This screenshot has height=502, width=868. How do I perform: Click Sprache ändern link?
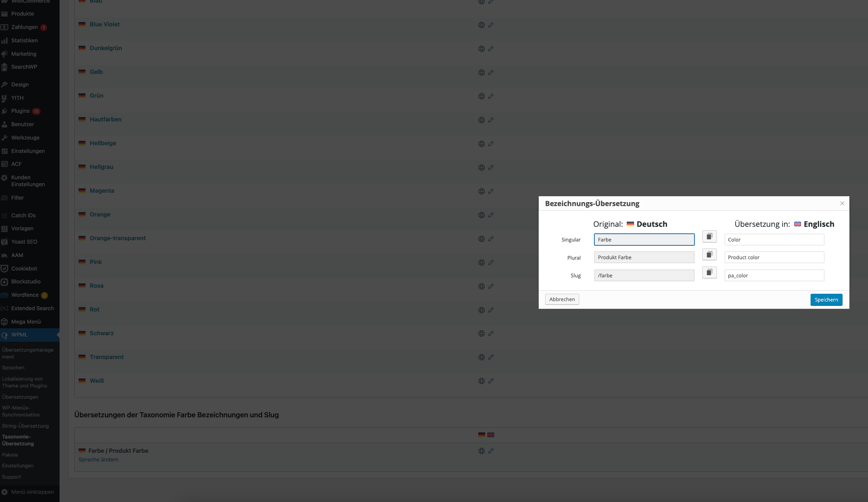(x=98, y=460)
